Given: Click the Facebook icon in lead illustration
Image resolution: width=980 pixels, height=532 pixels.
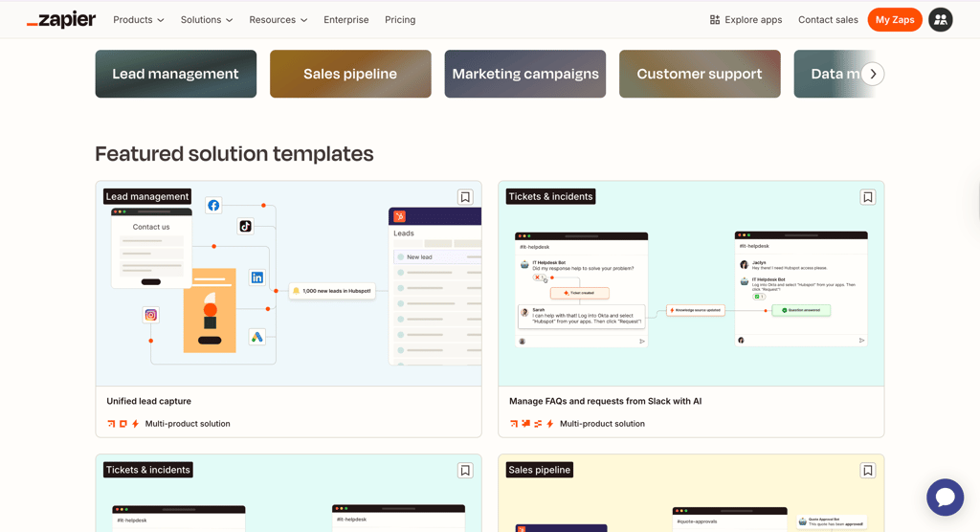Looking at the screenshot, I should click(x=213, y=205).
